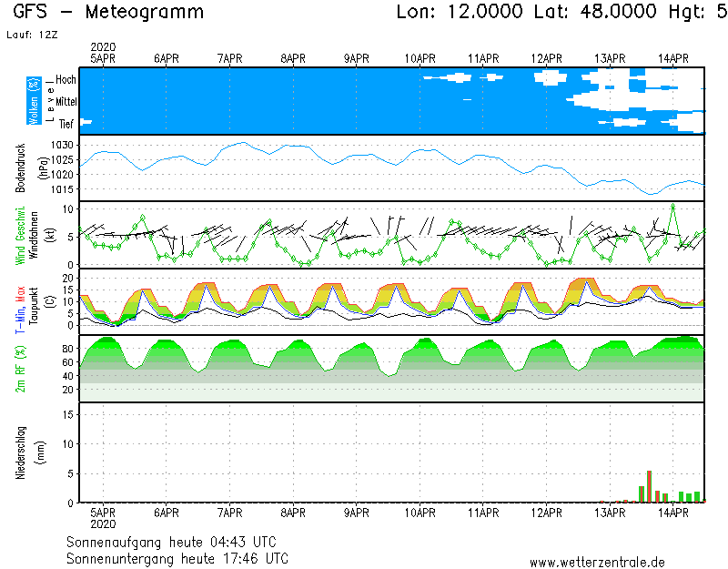Click the tallest red precipitation bar

649,486
